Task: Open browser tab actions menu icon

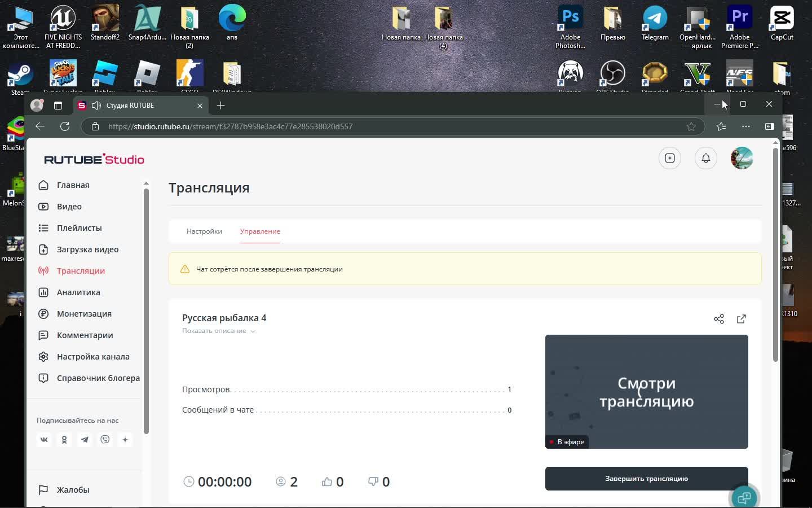Action: click(58, 106)
